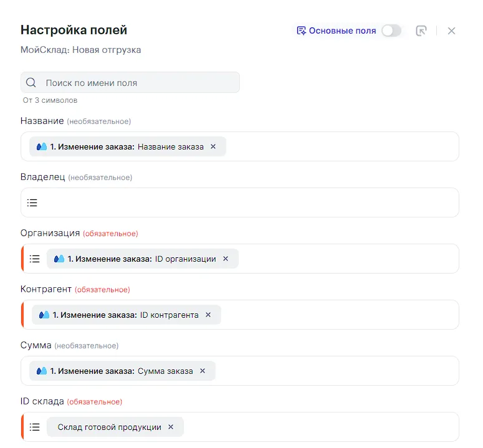Screen dimensions: 483x448
Task: Click the Основные поля label
Action: point(342,31)
